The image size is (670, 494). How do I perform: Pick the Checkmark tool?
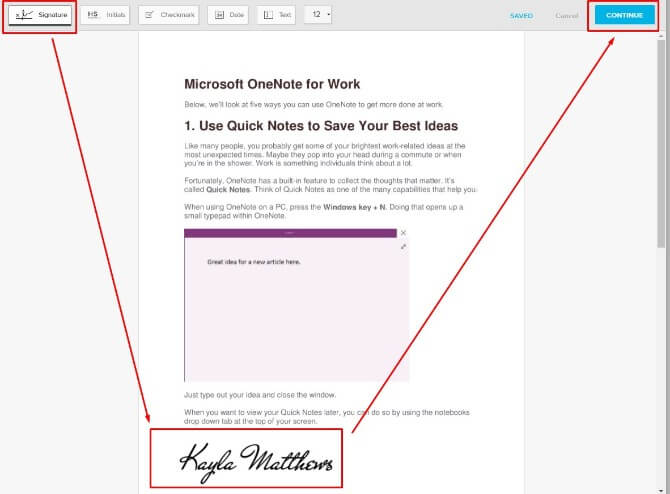tap(169, 15)
